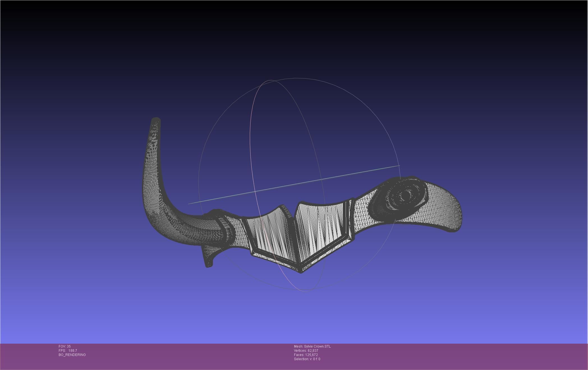Click the FPS counter text
Image resolution: width=588 pixels, height=370 pixels.
[68, 351]
